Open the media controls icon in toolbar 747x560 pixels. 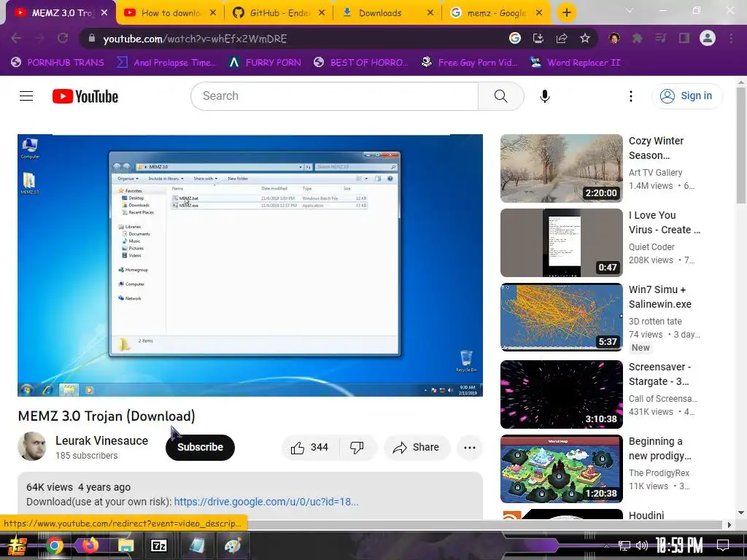click(x=661, y=39)
